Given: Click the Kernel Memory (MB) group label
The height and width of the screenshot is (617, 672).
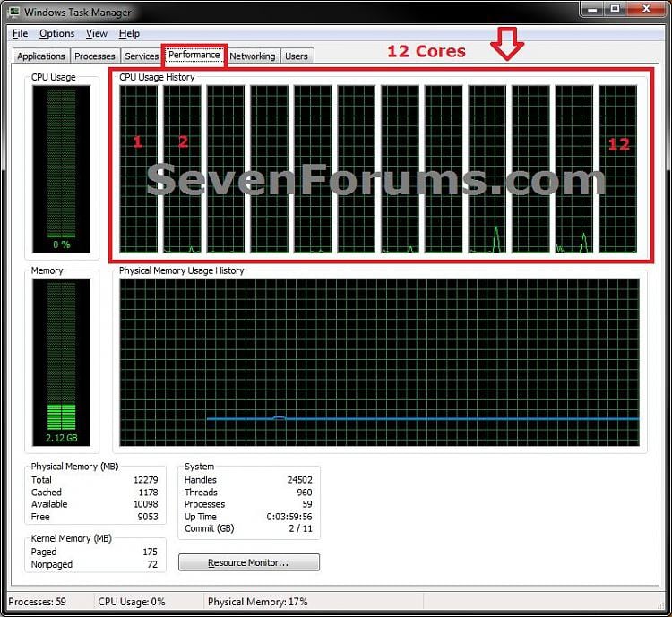Looking at the screenshot, I should tap(71, 538).
